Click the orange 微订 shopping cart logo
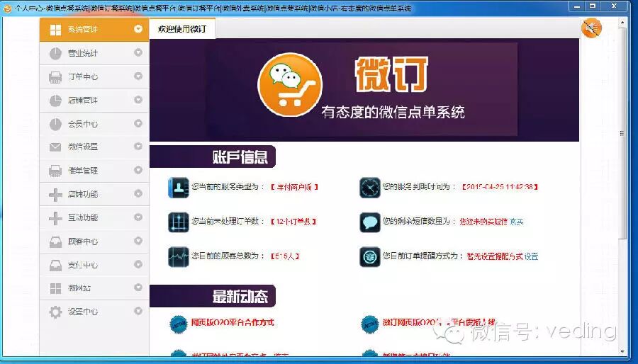The height and width of the screenshot is (364, 638). point(290,84)
